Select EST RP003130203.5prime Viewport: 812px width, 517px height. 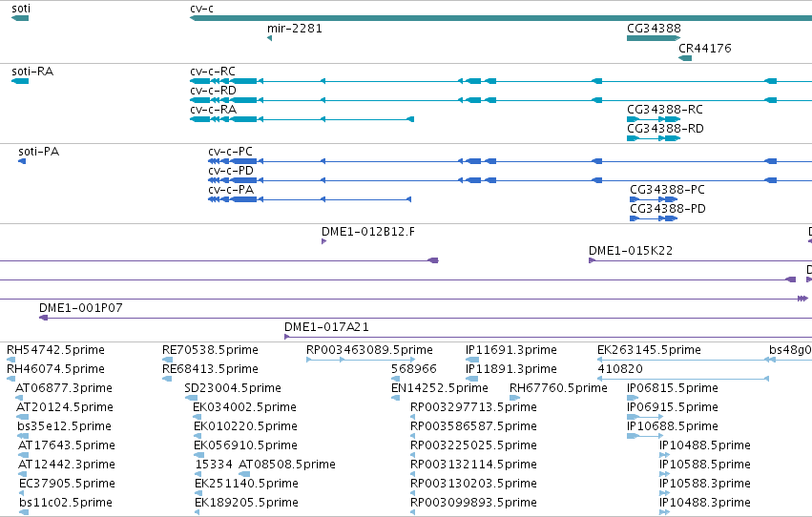tap(474, 484)
